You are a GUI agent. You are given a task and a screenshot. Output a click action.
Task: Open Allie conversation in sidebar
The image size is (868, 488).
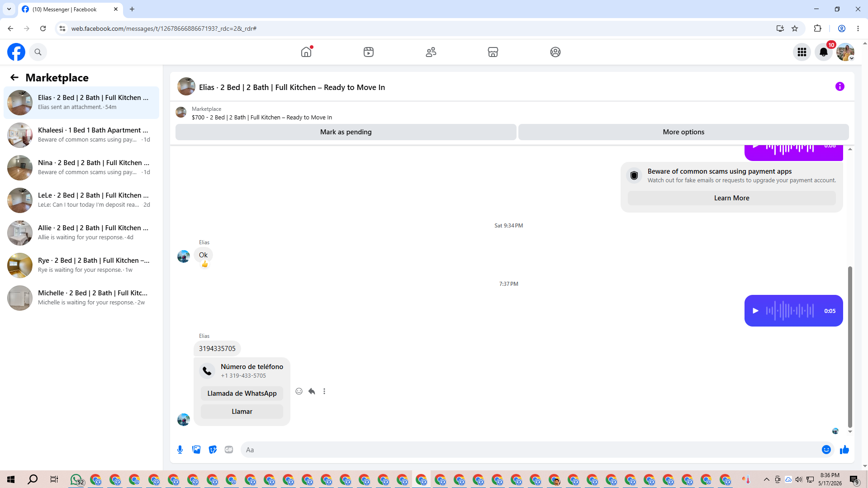pyautogui.click(x=81, y=232)
